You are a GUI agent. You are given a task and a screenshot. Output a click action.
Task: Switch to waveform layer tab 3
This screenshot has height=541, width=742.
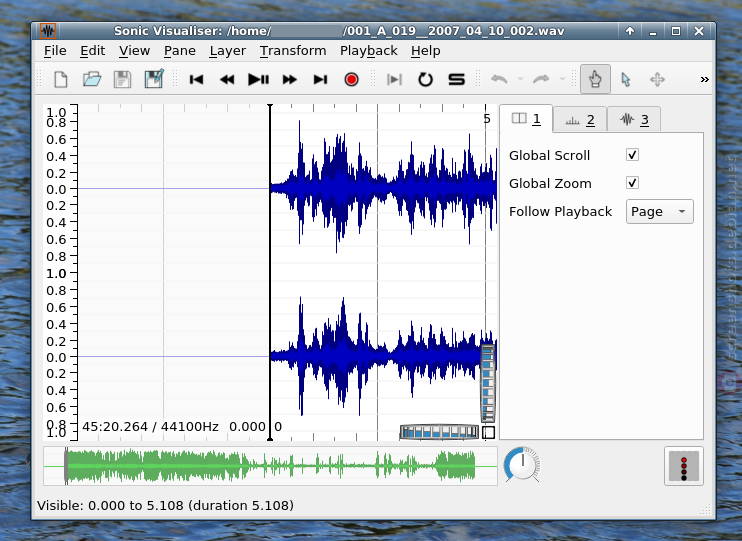click(x=634, y=120)
